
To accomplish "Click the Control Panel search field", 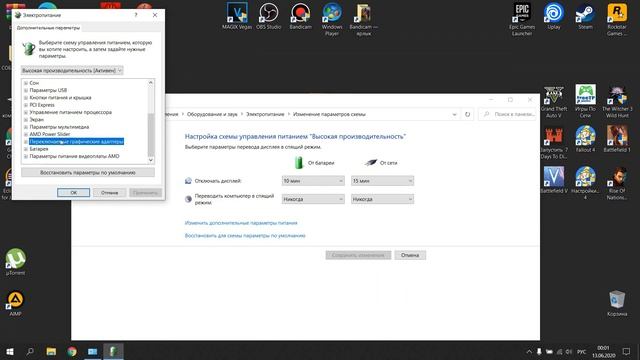I will coord(507,114).
